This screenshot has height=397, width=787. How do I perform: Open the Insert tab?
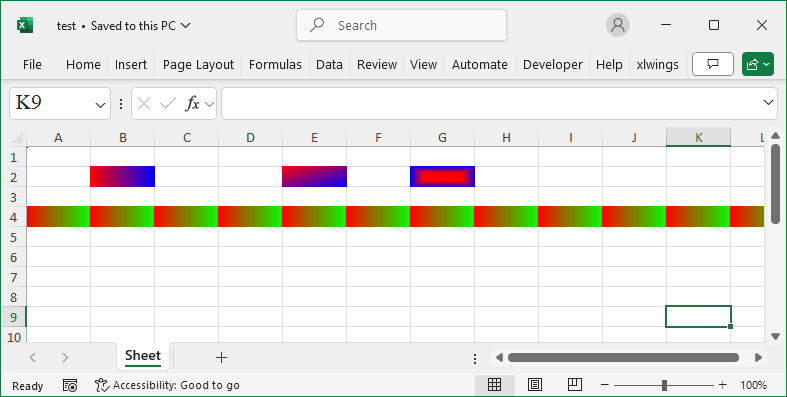(x=131, y=65)
